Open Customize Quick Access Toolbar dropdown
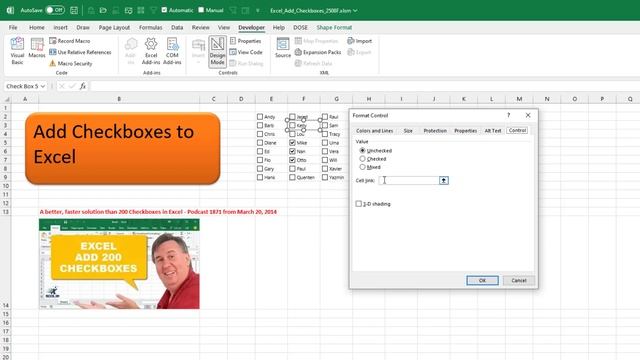The width and height of the screenshot is (640, 360). 258,10
